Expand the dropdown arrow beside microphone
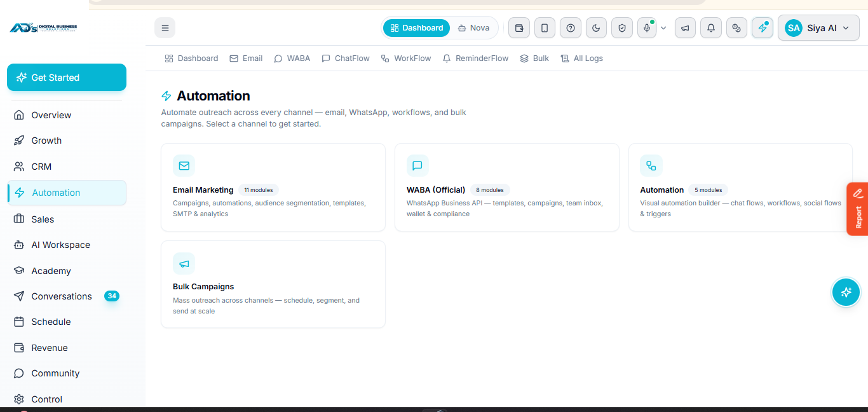This screenshot has width=868, height=412. (663, 28)
